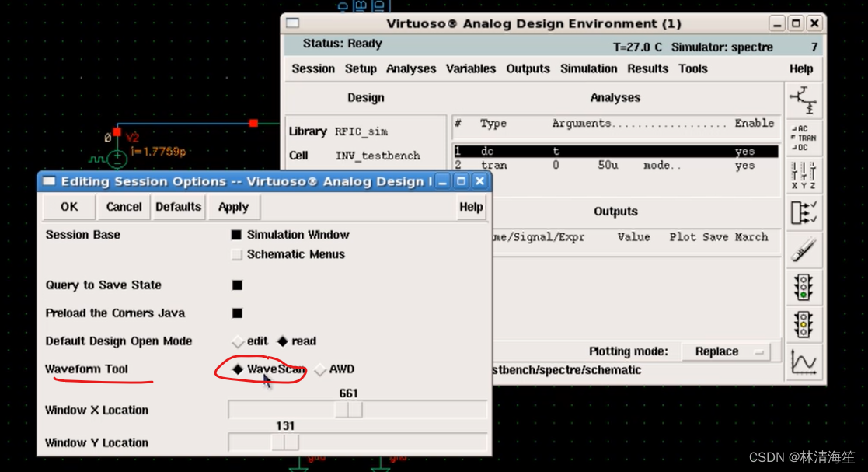Open the window menu icon of Editing Session Options
This screenshot has height=472, width=868.
tap(49, 181)
